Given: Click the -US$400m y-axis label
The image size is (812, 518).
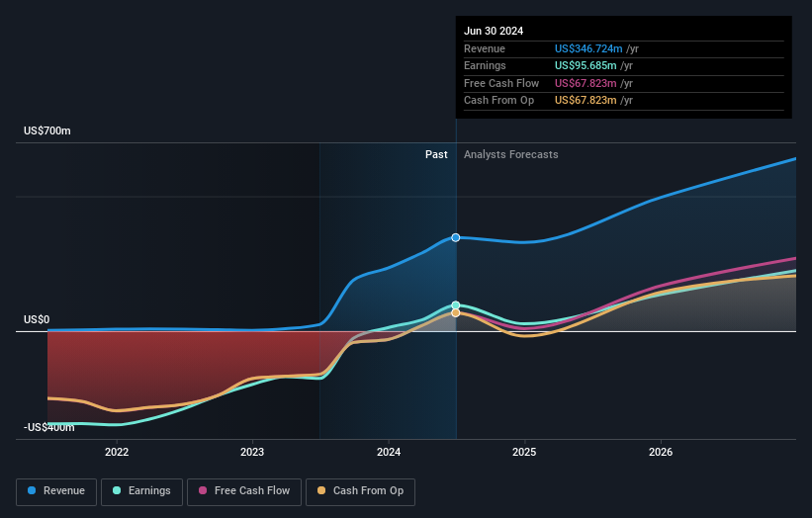Looking at the screenshot, I should pos(49,427).
